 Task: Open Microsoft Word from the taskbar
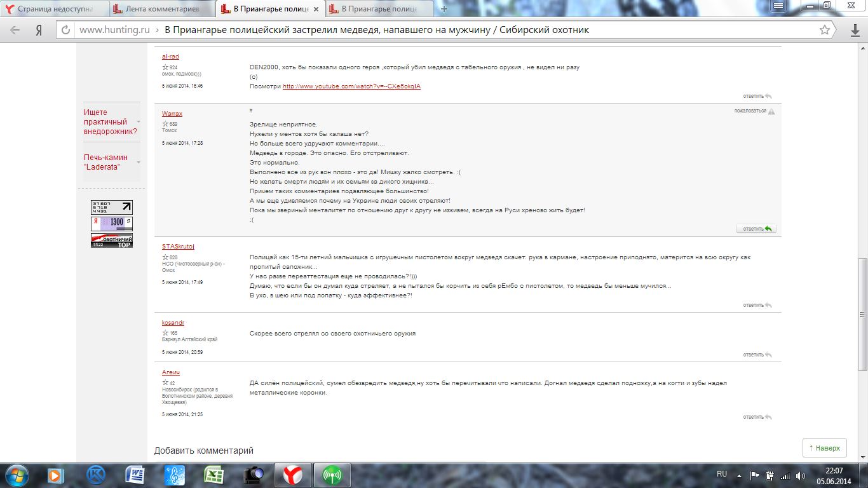coord(135,475)
